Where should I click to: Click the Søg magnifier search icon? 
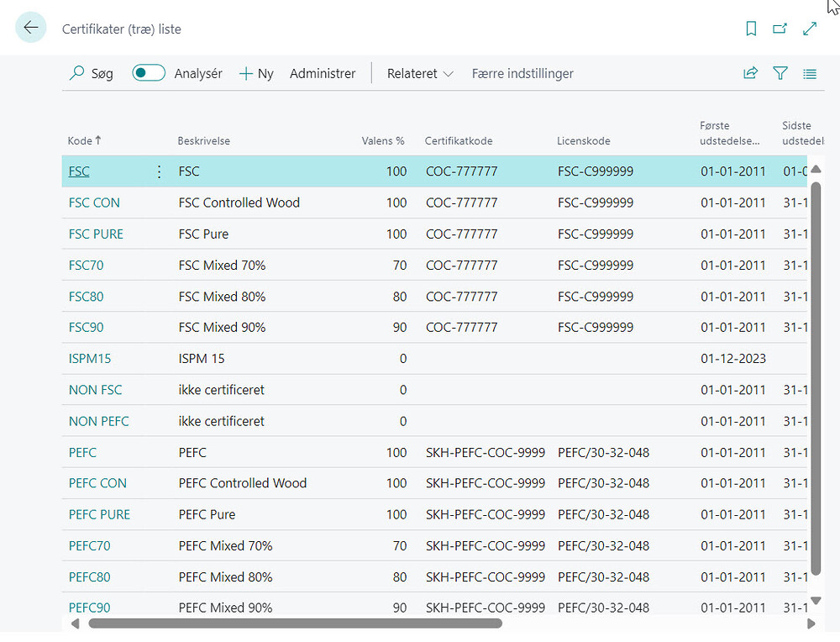77,73
